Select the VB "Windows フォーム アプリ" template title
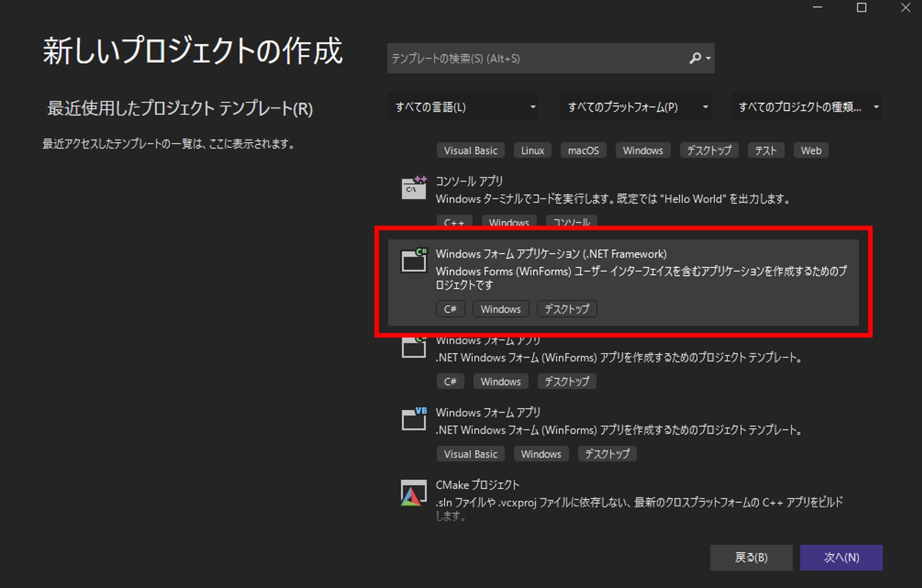Image resolution: width=922 pixels, height=588 pixels. coord(488,413)
